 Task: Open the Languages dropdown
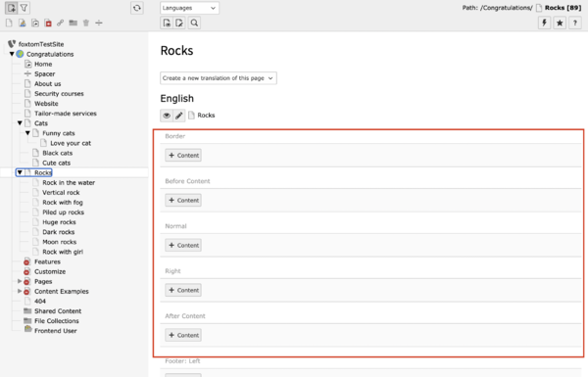pos(189,8)
